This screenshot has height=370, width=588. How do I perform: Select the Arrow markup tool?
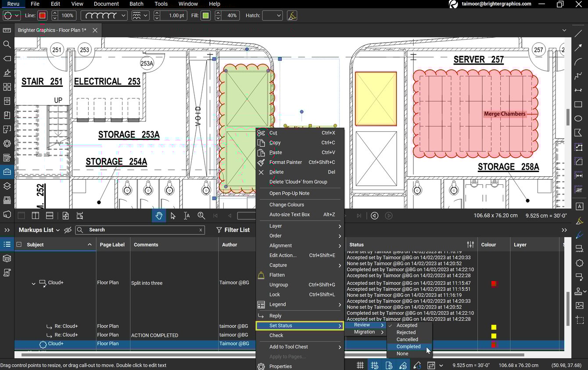578,47
